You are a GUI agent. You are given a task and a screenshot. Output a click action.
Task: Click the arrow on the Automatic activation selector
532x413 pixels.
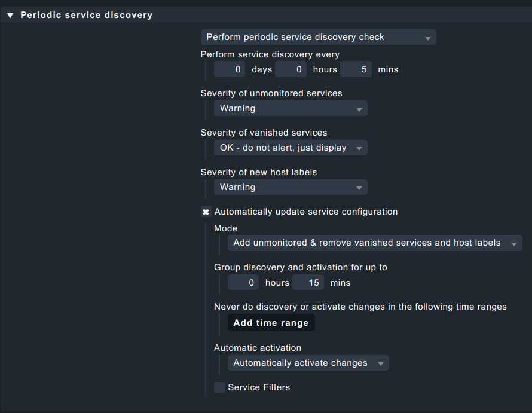click(x=381, y=362)
